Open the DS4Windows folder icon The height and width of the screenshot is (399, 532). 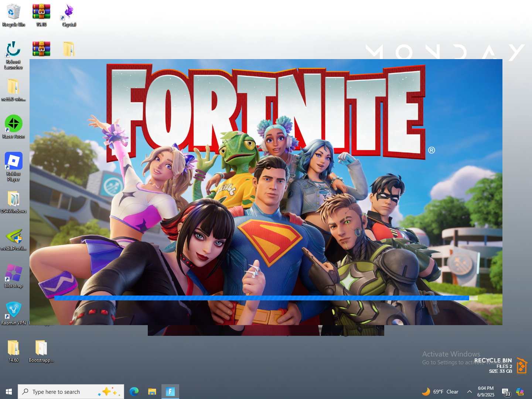[x=14, y=202]
